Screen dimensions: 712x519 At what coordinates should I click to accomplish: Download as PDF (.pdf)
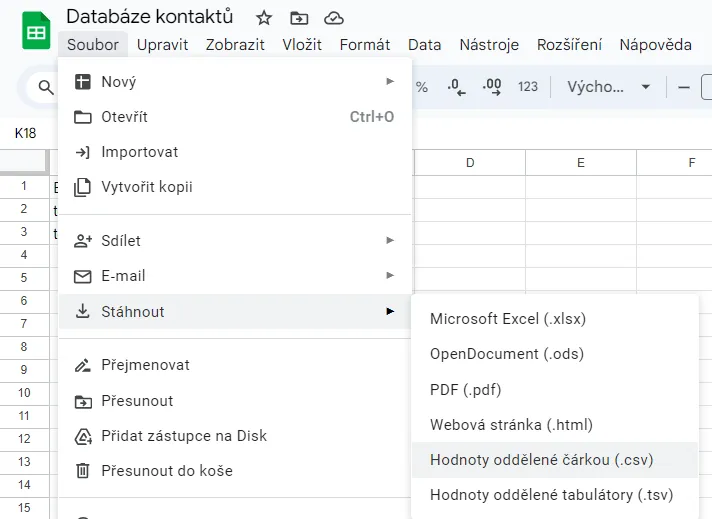pyautogui.click(x=465, y=390)
